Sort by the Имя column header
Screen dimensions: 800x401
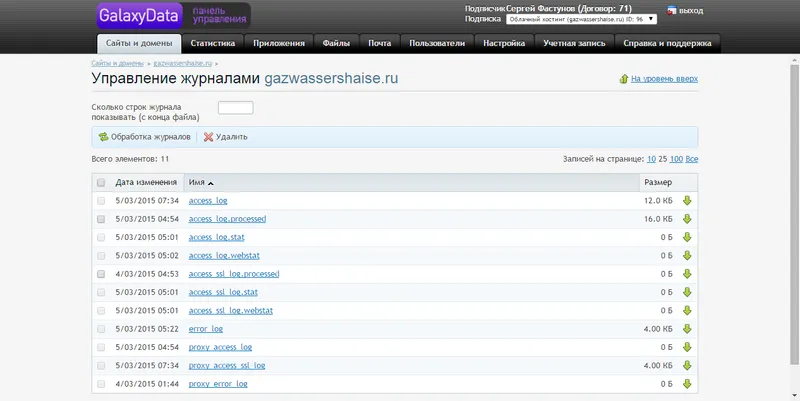pyautogui.click(x=196, y=182)
